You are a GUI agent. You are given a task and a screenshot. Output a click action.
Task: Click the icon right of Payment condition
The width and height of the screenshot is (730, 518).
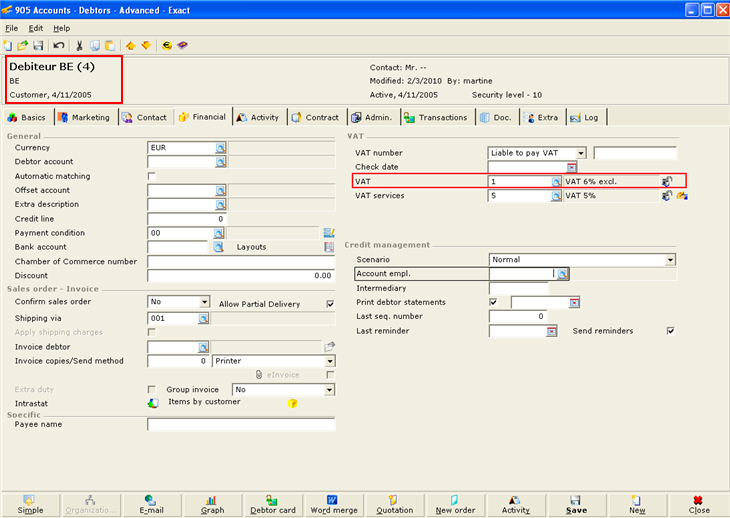coord(329,233)
